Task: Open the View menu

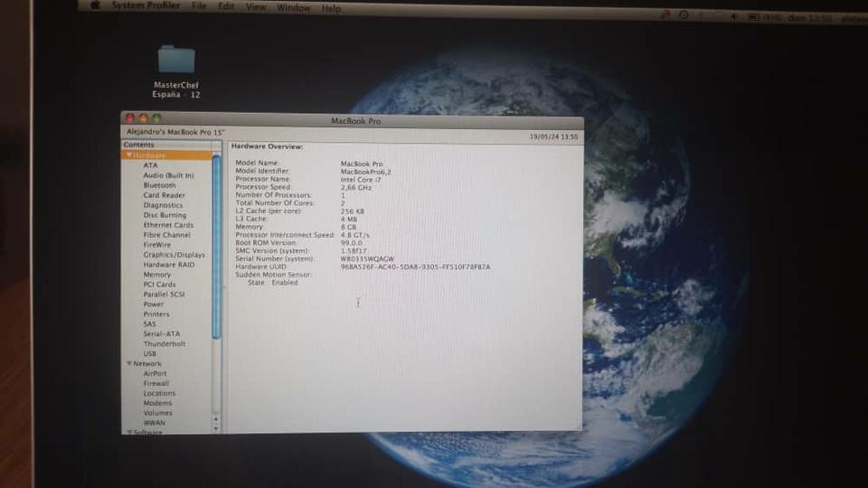Action: point(256,7)
